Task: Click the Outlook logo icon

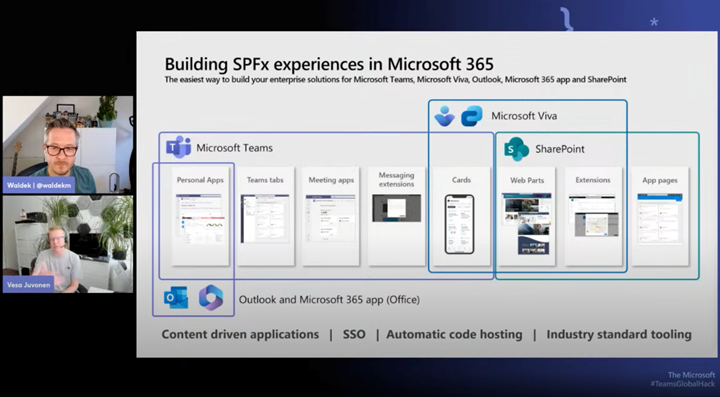Action: point(176,298)
